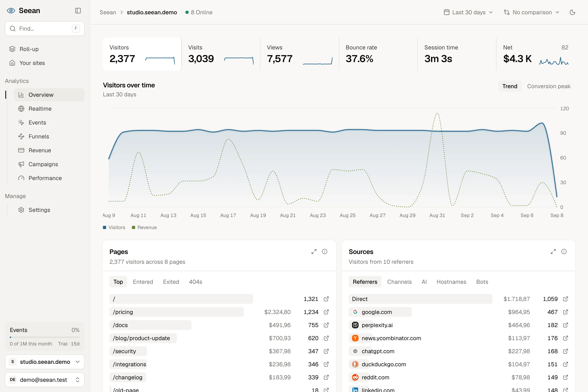Select the 404s tab
588x392 pixels.
(196, 282)
